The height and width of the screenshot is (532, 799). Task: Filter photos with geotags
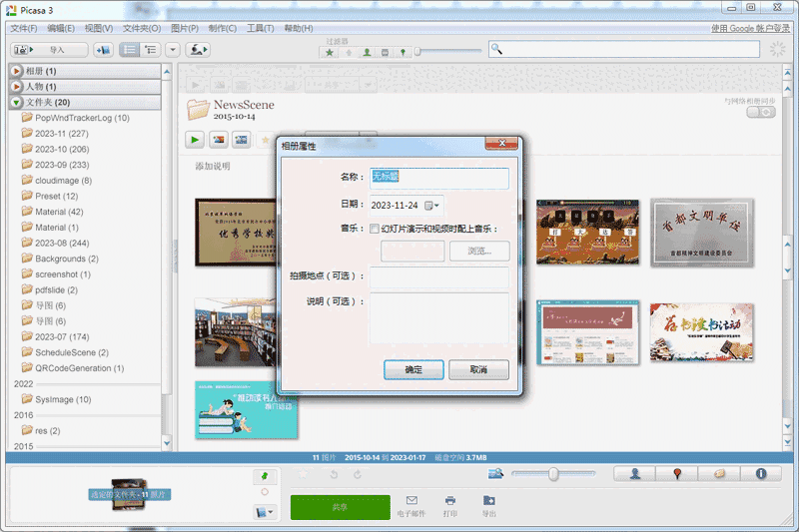pyautogui.click(x=402, y=52)
